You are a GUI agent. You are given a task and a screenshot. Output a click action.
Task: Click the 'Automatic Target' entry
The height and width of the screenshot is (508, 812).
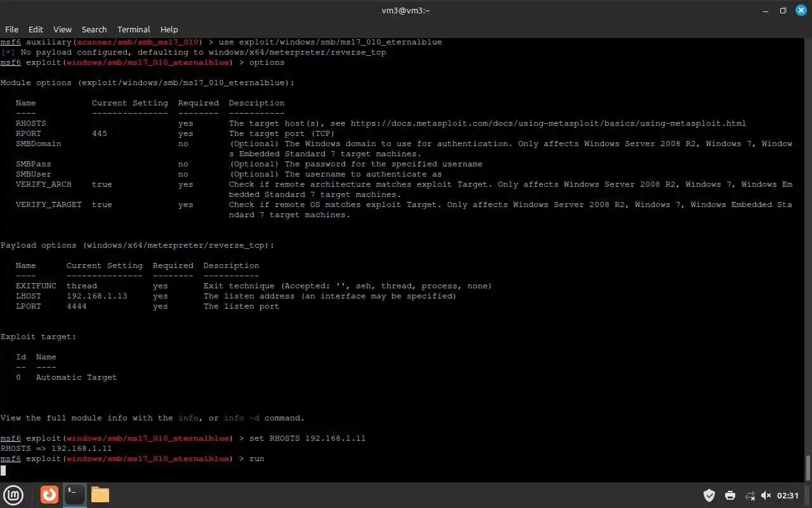[x=77, y=377]
